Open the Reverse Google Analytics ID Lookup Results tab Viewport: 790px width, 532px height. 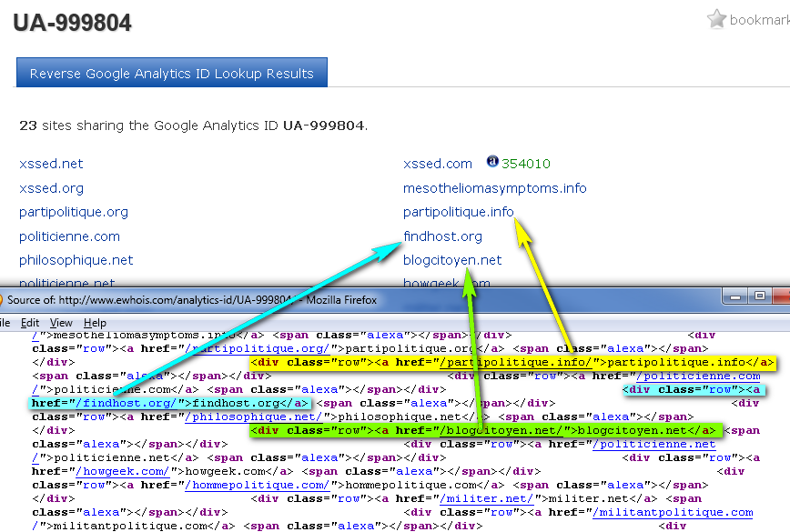pyautogui.click(x=172, y=73)
